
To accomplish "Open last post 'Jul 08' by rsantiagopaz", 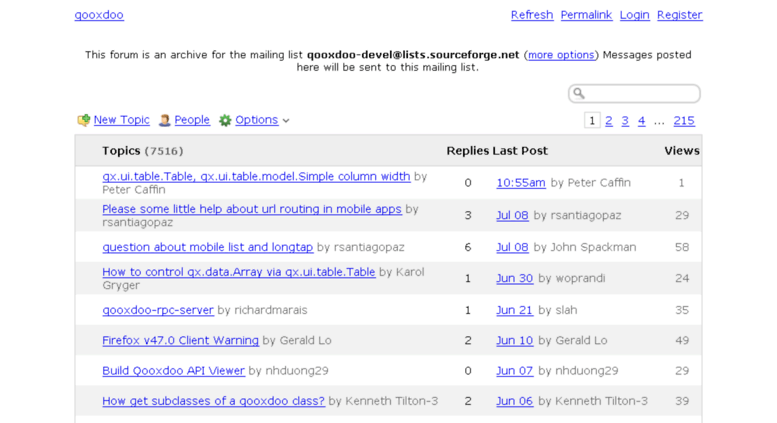I will pyautogui.click(x=512, y=215).
